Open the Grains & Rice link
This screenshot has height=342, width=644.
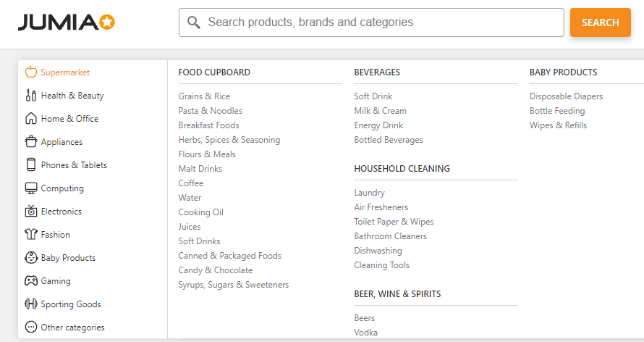click(x=204, y=96)
